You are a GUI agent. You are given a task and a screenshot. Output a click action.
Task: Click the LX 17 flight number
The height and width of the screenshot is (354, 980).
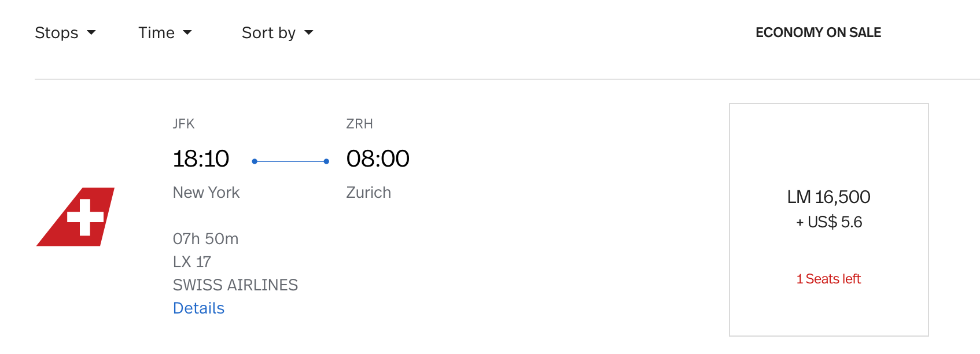coord(191,262)
